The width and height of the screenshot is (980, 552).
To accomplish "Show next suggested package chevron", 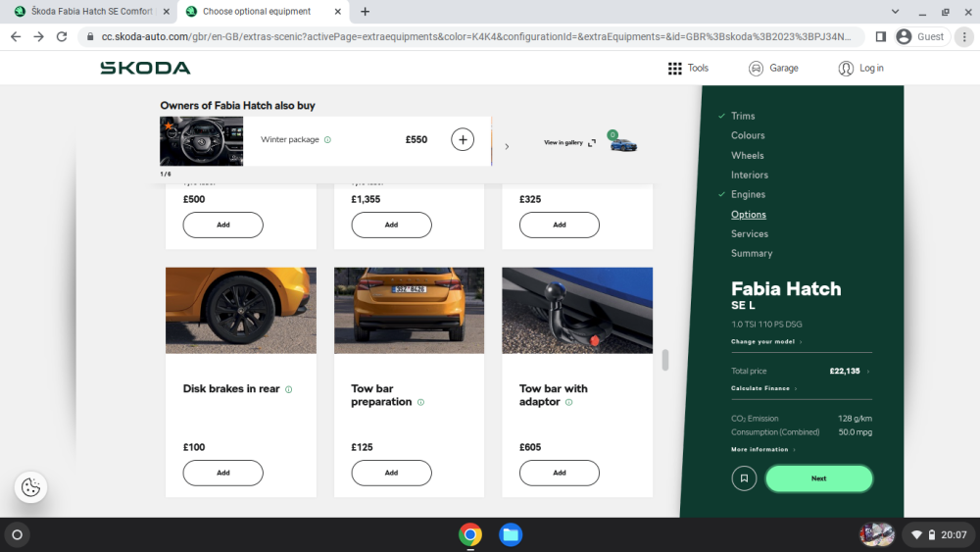I will (507, 146).
